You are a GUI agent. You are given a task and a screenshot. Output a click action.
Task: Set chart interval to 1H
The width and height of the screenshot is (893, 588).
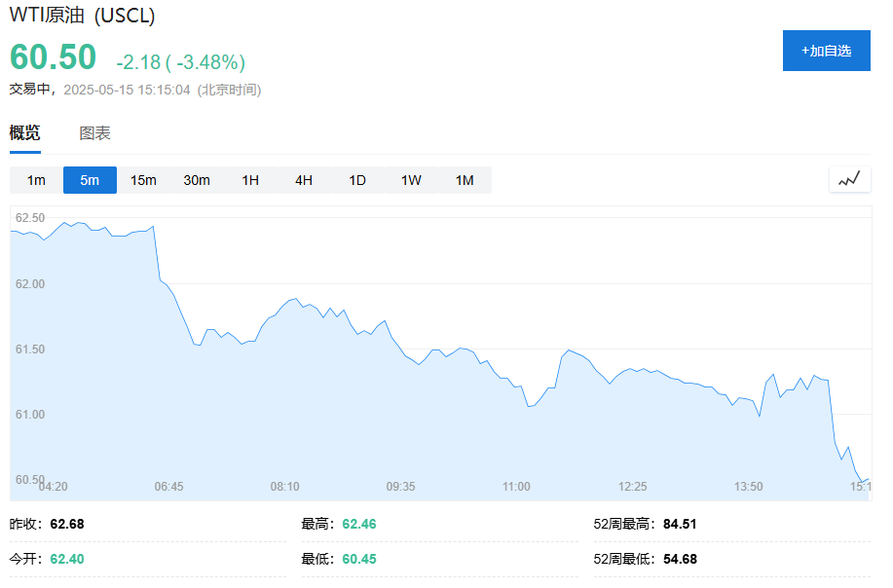tap(250, 180)
